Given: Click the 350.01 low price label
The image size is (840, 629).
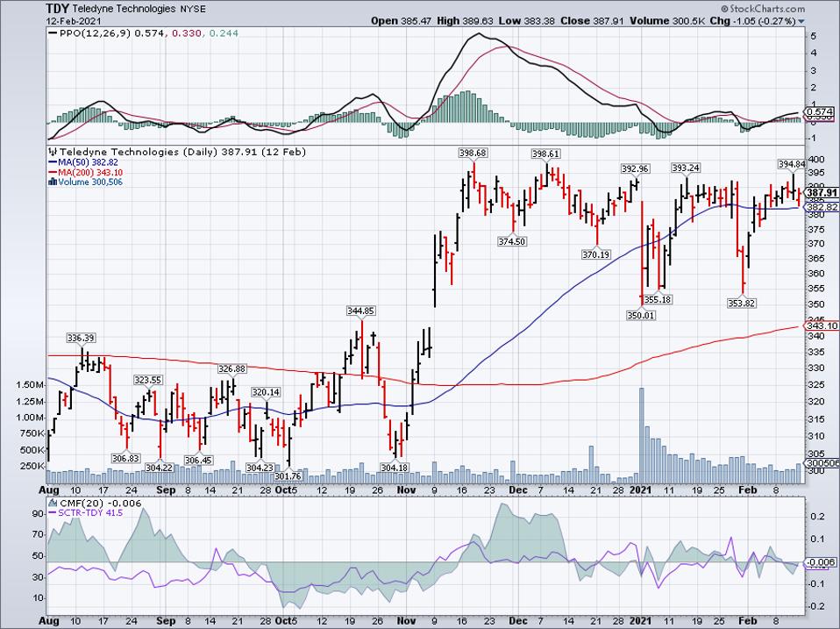Looking at the screenshot, I should coord(640,315).
